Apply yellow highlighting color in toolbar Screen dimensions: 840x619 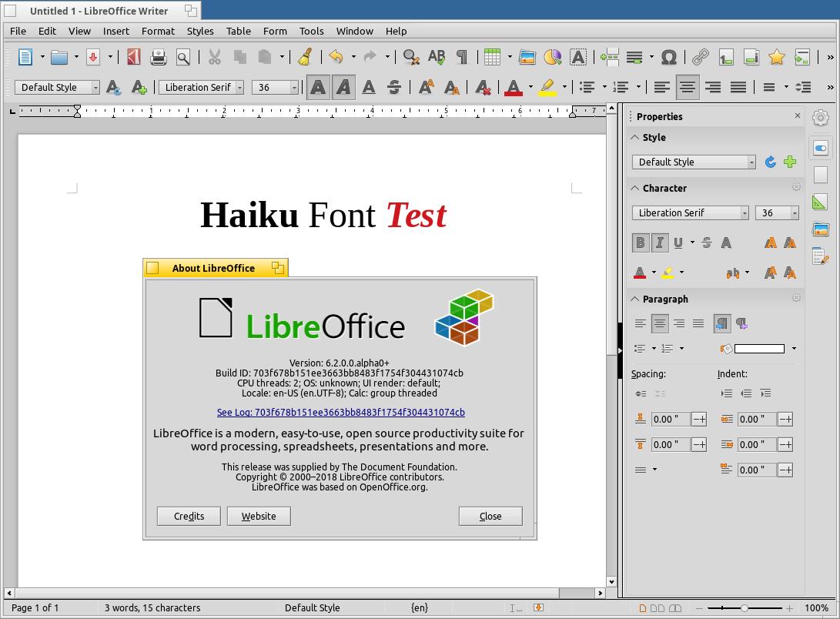point(547,87)
